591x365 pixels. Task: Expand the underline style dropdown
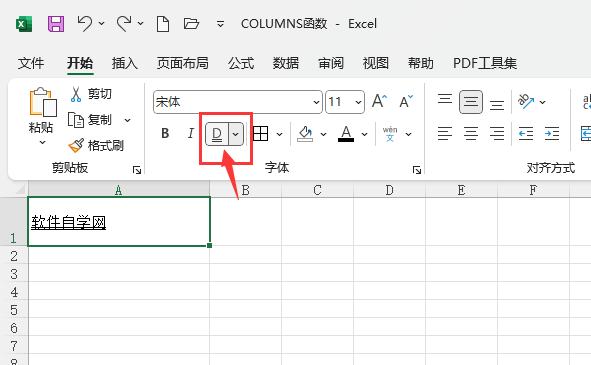click(236, 134)
